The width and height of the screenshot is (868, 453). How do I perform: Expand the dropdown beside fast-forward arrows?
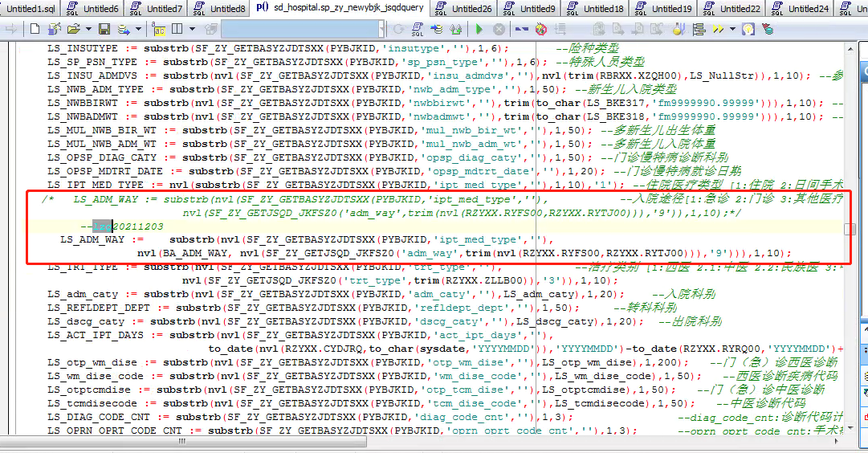click(732, 29)
